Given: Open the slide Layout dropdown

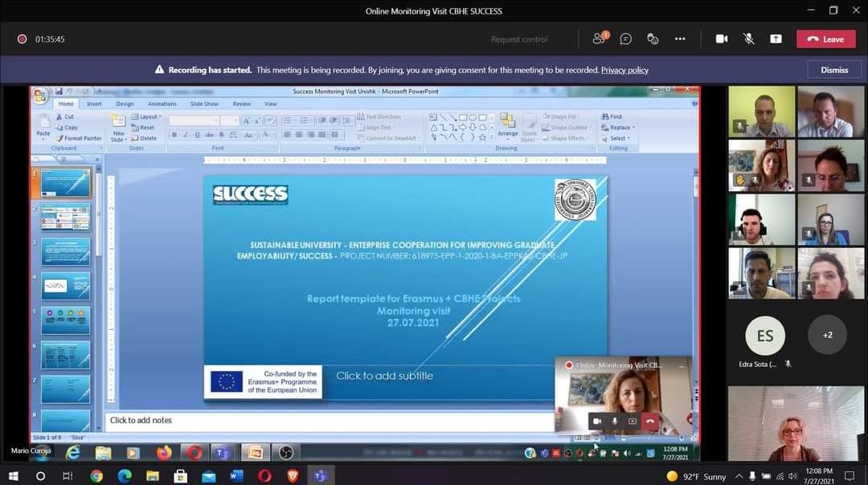Looking at the screenshot, I should [x=146, y=116].
